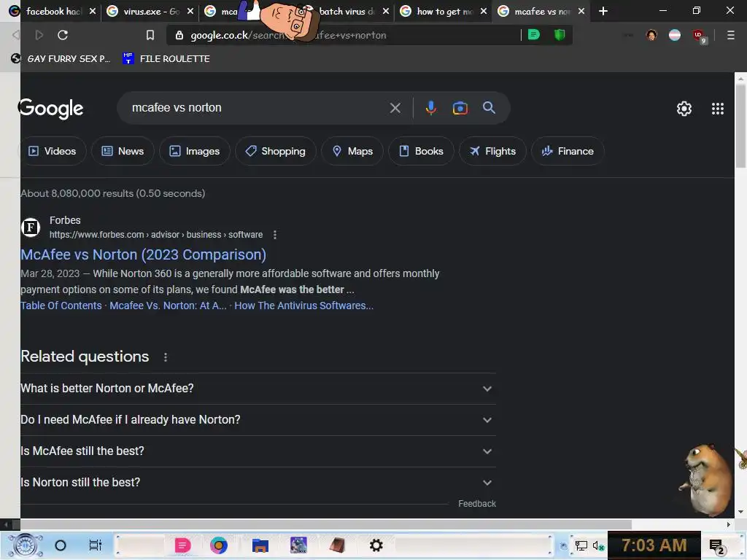Image resolution: width=747 pixels, height=560 pixels.
Task: Close the 'virus.exe' tab
Action: [x=190, y=11]
